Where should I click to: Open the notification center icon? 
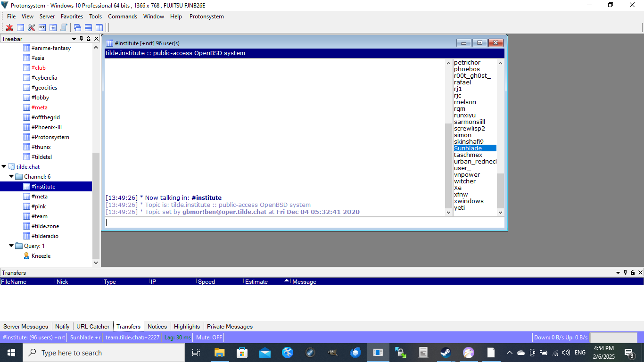point(629,353)
